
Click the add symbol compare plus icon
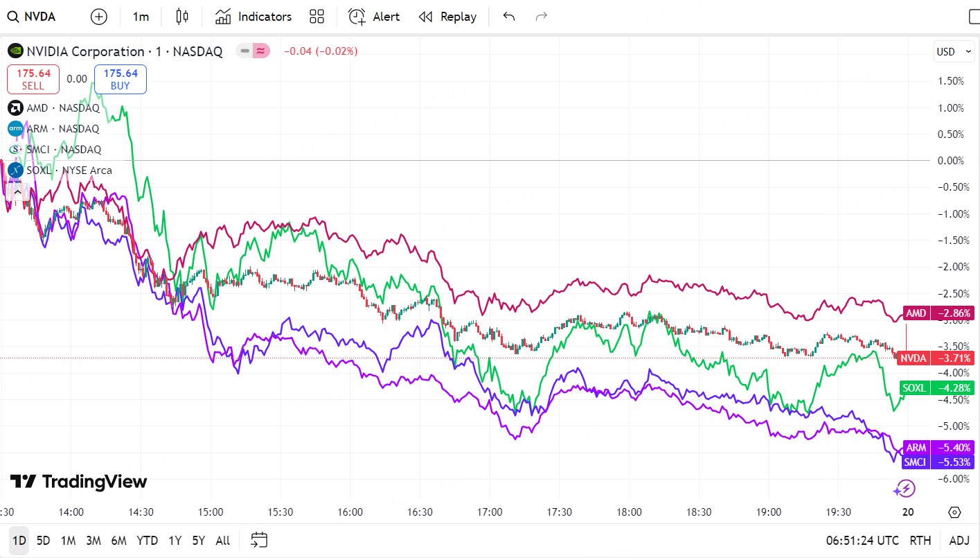[x=99, y=17]
